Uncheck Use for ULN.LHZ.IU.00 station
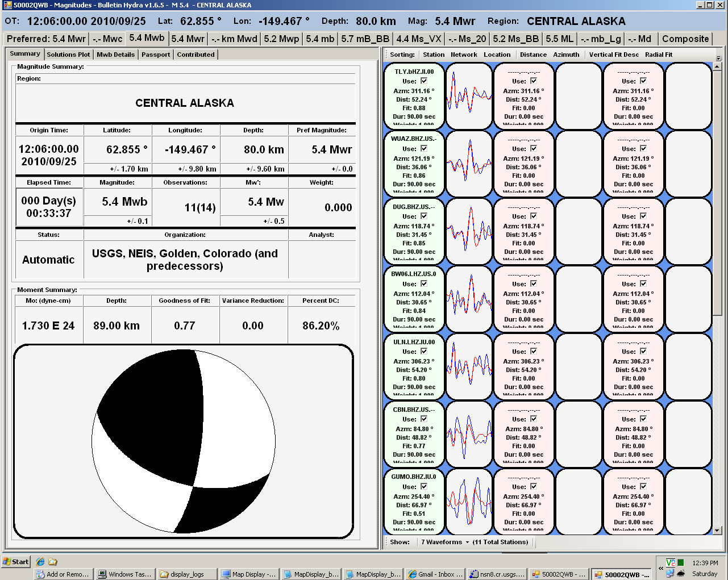728x580 pixels. pos(423,351)
